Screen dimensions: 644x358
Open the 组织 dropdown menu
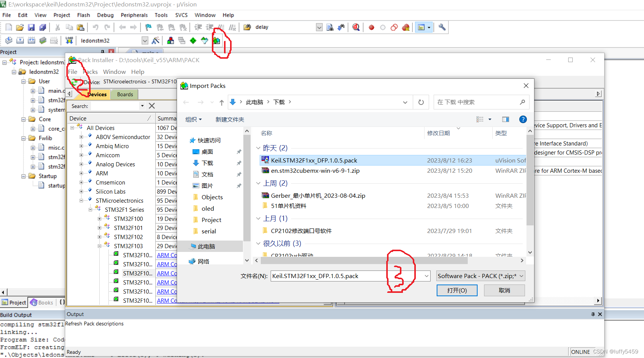point(193,119)
